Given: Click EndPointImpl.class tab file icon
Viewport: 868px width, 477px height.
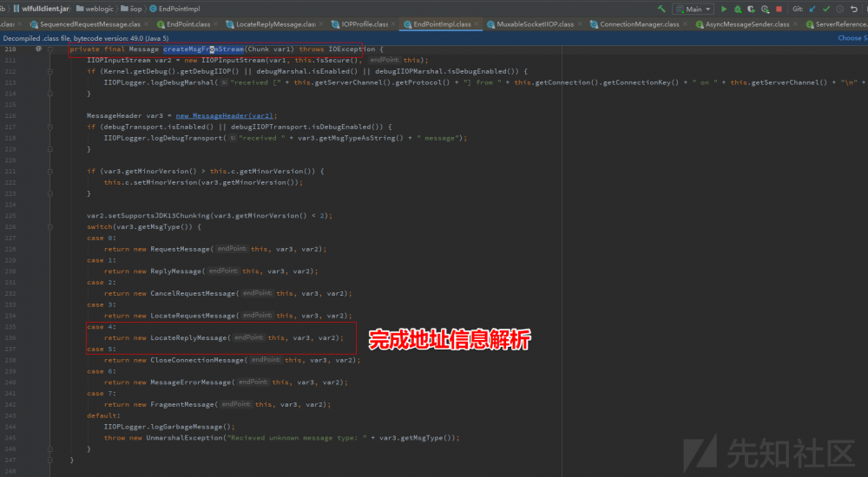Looking at the screenshot, I should click(x=408, y=24).
